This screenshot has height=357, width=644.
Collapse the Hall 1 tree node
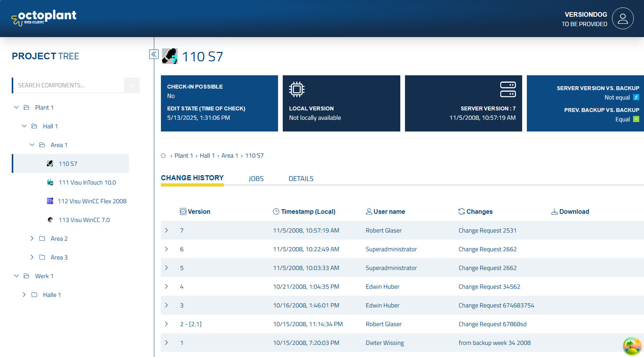24,126
